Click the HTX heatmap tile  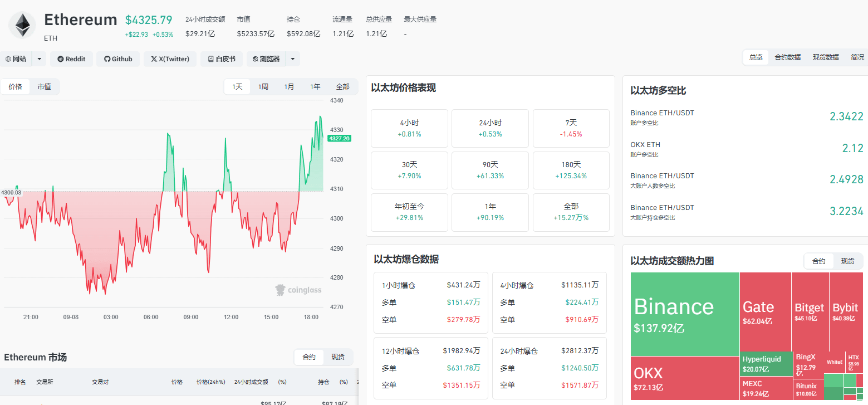854,362
